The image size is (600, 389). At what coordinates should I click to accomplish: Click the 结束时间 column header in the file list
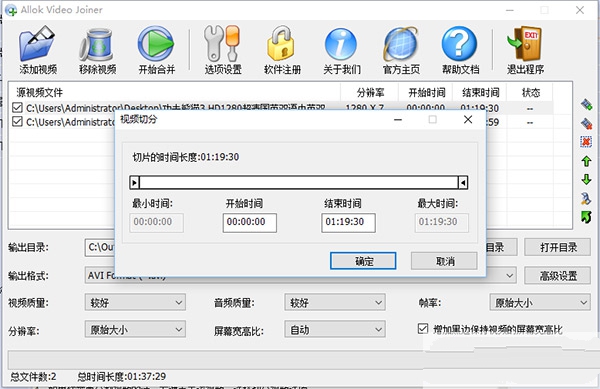point(480,93)
